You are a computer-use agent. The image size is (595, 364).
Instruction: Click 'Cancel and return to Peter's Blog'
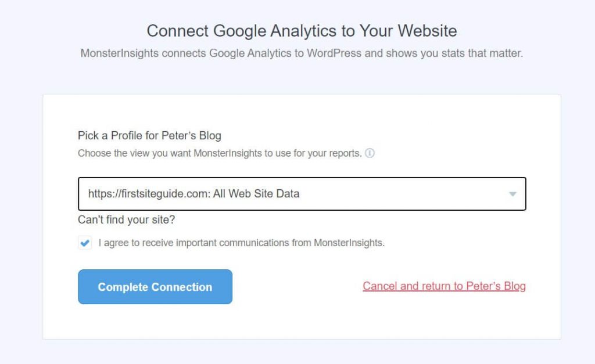click(444, 286)
